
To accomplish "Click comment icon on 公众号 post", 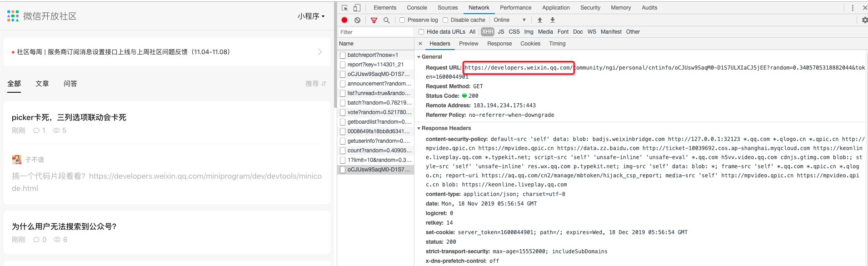I will click(x=36, y=240).
